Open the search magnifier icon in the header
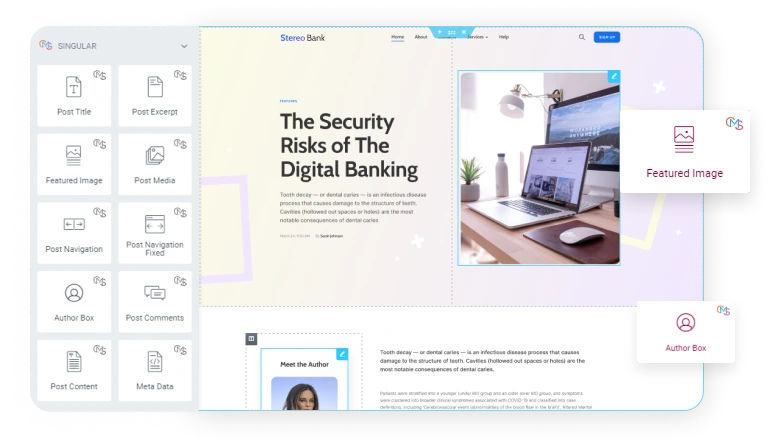This screenshot has width=770, height=445. 582,37
